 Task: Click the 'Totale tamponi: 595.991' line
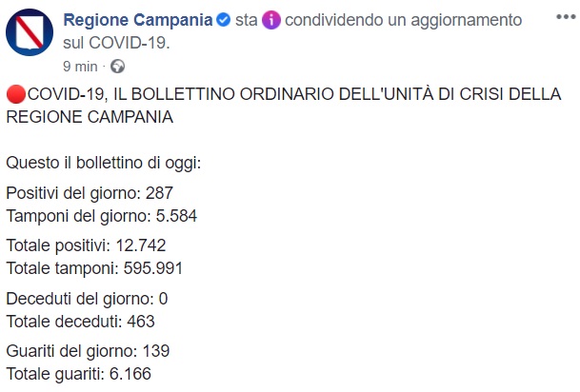point(94,268)
